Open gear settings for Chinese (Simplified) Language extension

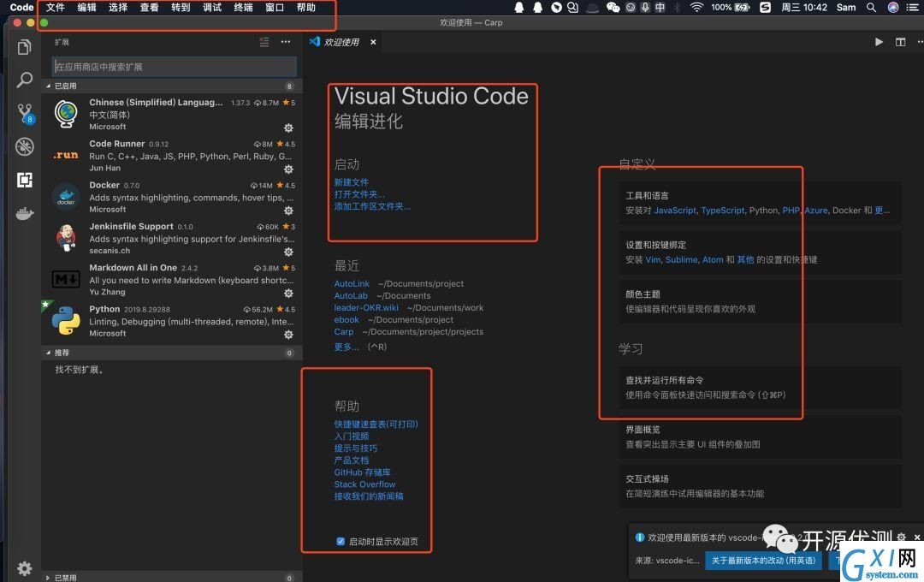click(x=289, y=128)
